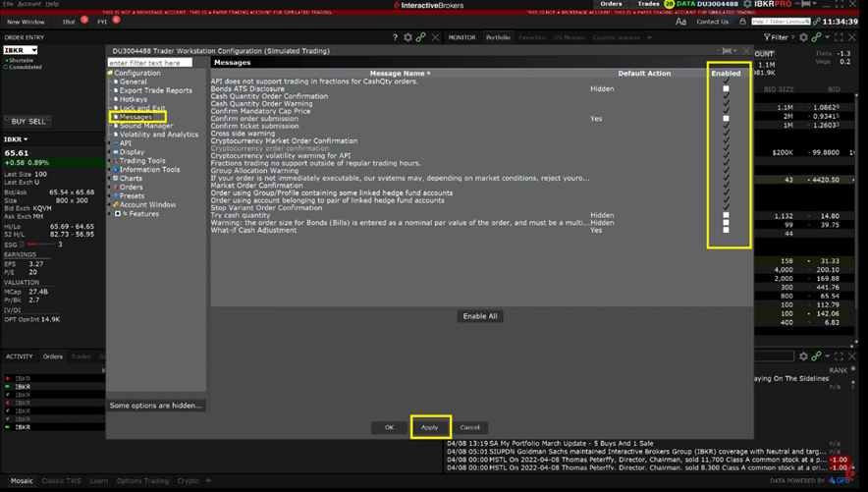Click the Enable All button
The height and width of the screenshot is (492, 868).
tap(480, 316)
